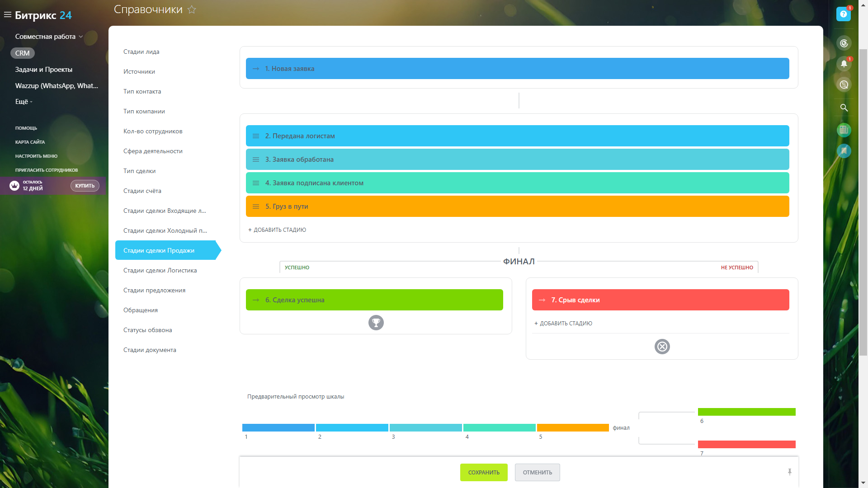Click the orange segment 5 on preview scale
Screen dimensions: 868x488
point(572,427)
